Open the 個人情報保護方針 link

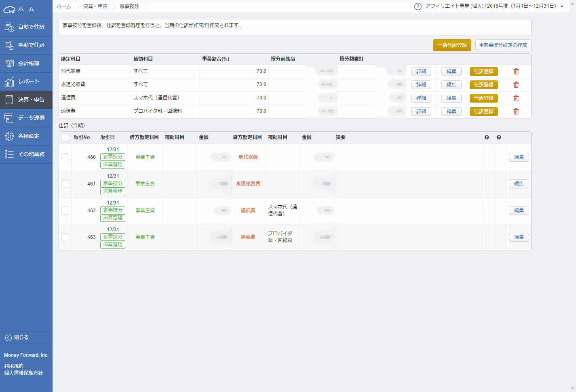point(23,373)
